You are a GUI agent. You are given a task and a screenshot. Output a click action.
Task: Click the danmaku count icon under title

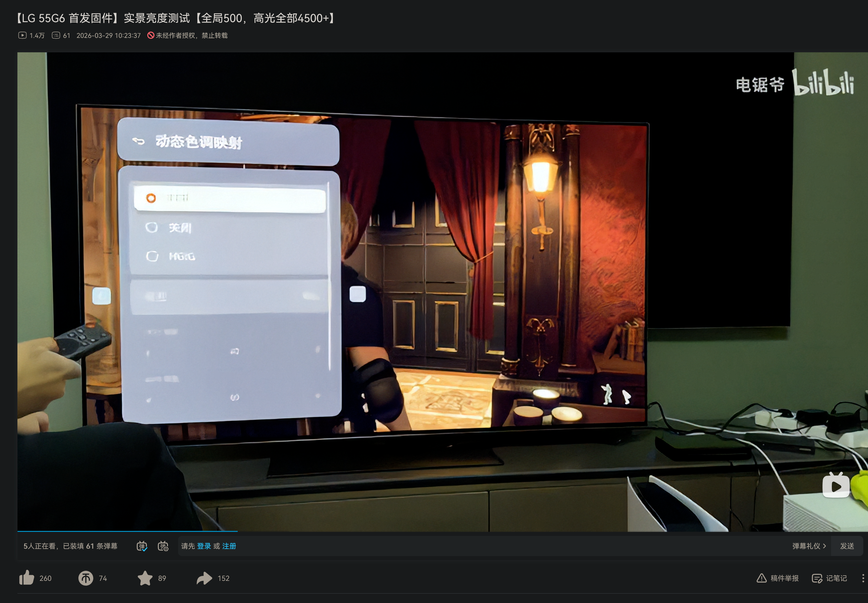(56, 35)
